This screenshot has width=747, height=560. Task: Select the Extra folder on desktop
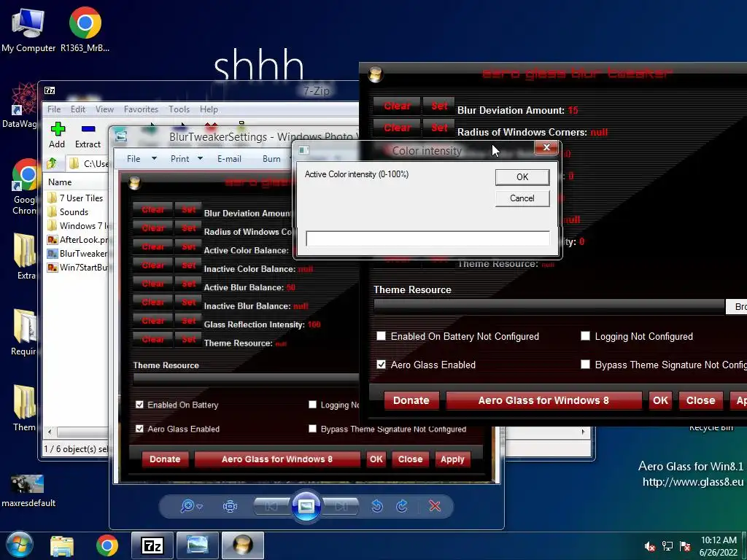pyautogui.click(x=25, y=256)
